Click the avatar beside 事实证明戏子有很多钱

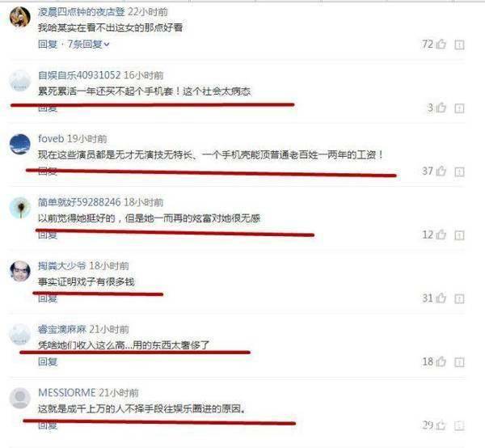click(20, 271)
